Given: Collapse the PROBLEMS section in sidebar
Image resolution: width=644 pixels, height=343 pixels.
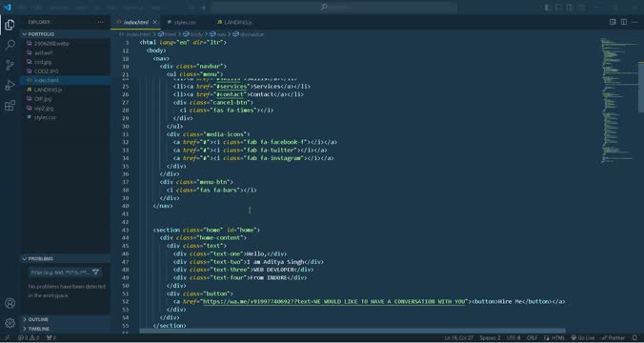Looking at the screenshot, I should click(x=66, y=259).
